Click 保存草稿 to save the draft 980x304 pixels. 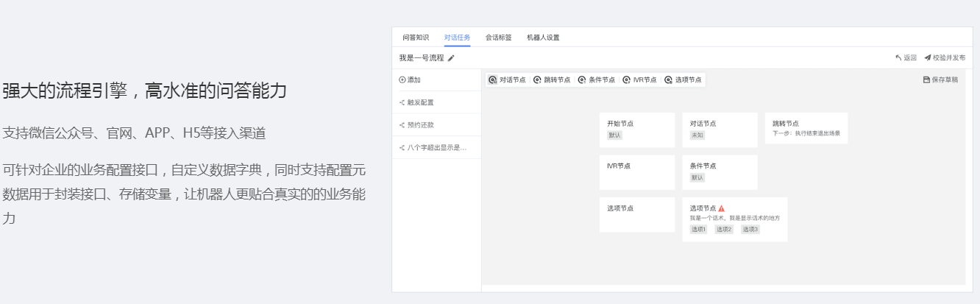point(940,79)
